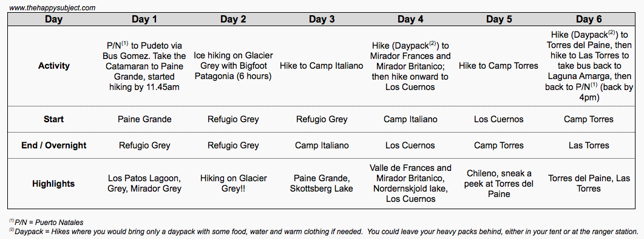Click the Activity row label
644x239 pixels.
54,66
